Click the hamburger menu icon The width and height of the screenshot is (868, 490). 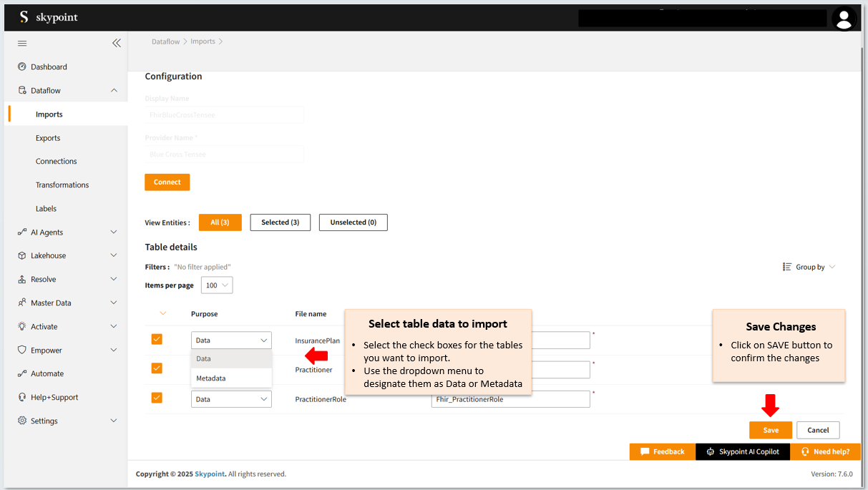[x=22, y=44]
